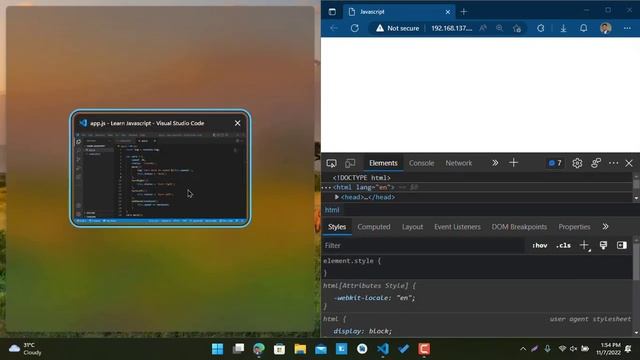Image resolution: width=640 pixels, height=360 pixels.
Task: Click the Not secure site info warning
Action: point(398,28)
